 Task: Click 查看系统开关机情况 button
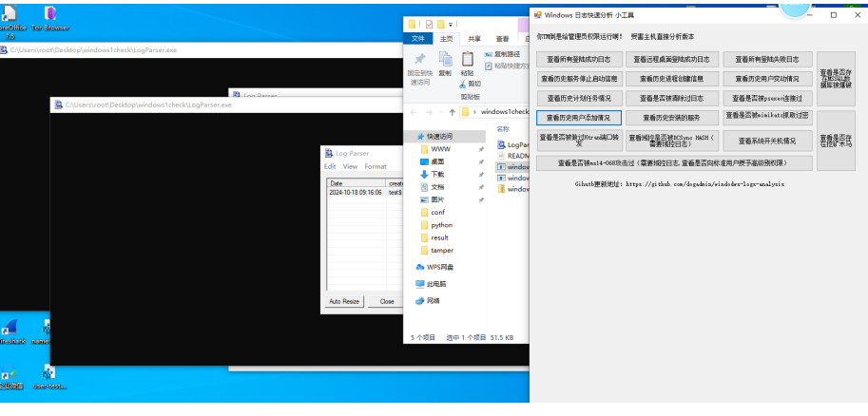coord(768,141)
